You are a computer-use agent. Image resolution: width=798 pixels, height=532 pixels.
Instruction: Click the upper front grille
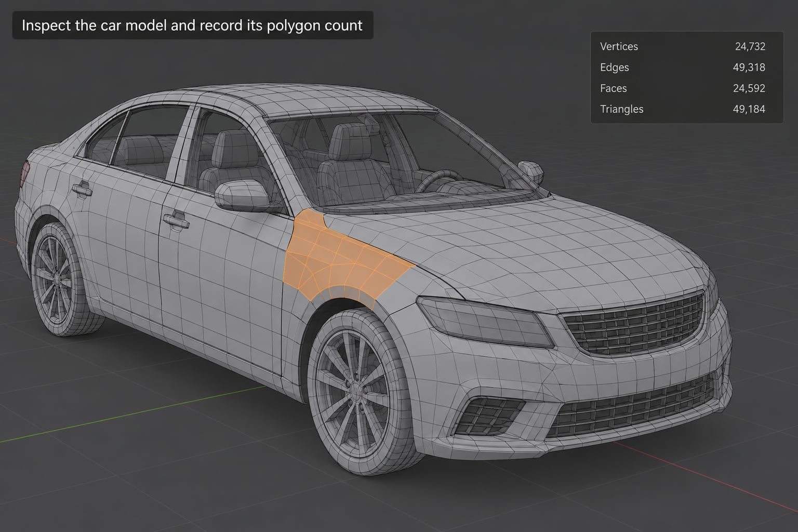(x=634, y=322)
